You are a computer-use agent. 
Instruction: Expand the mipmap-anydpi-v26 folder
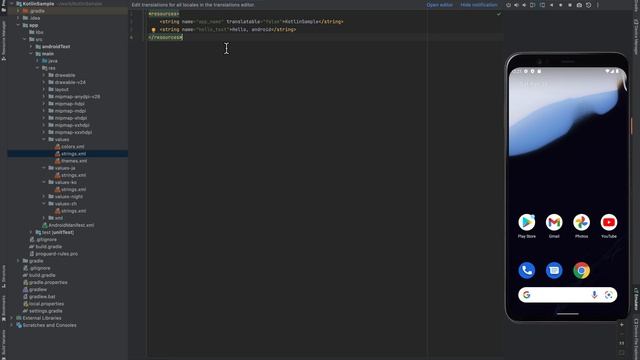44,97
